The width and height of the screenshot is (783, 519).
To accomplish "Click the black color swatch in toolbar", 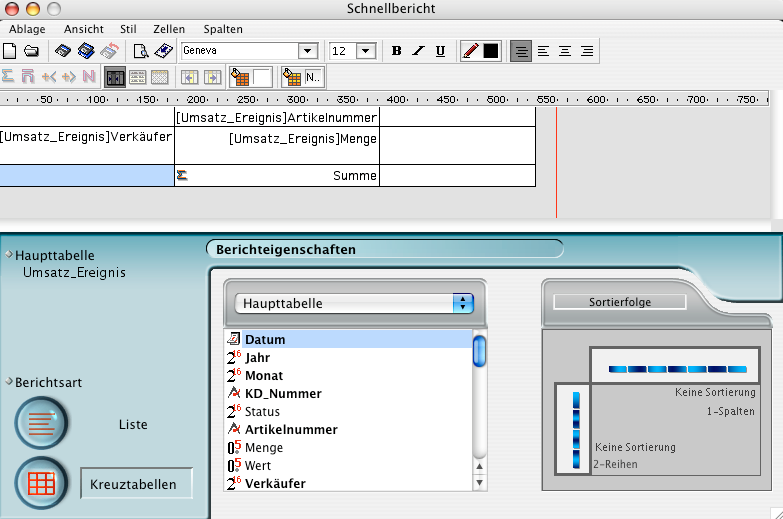I will 491,51.
